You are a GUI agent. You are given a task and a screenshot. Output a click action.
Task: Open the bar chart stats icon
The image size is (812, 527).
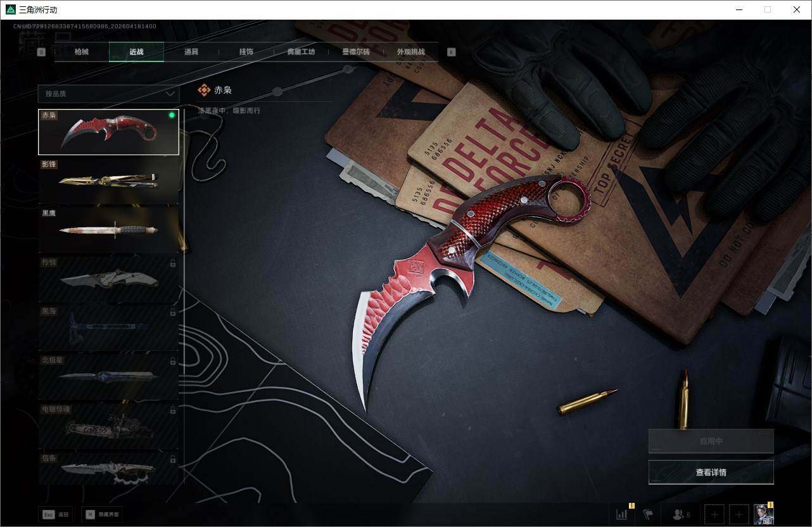(x=622, y=514)
